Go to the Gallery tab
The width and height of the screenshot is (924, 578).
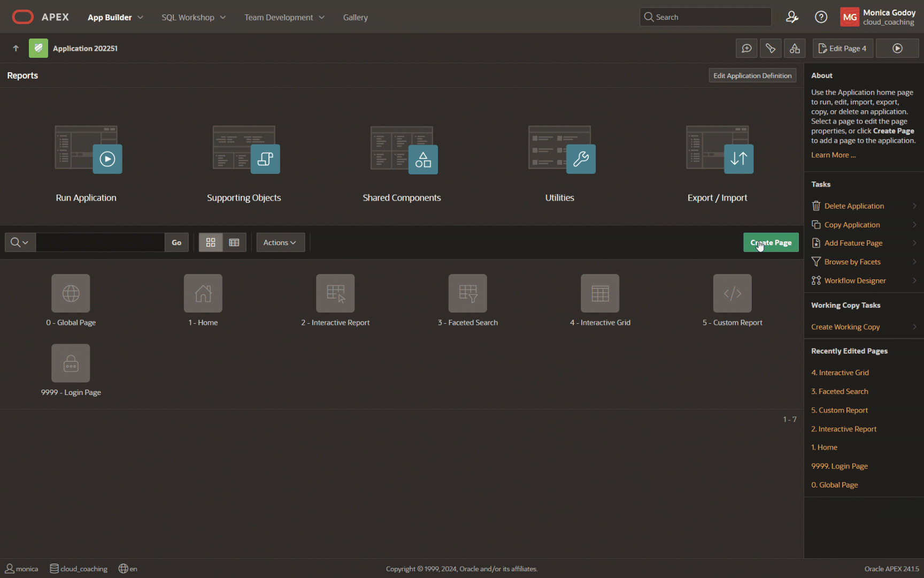point(355,17)
